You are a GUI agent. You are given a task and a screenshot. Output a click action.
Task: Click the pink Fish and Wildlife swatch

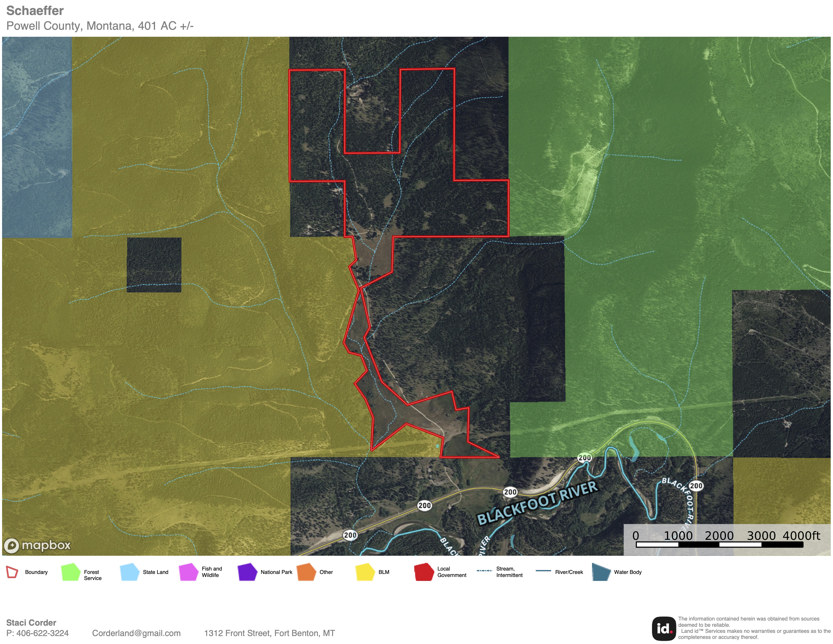pos(188,572)
